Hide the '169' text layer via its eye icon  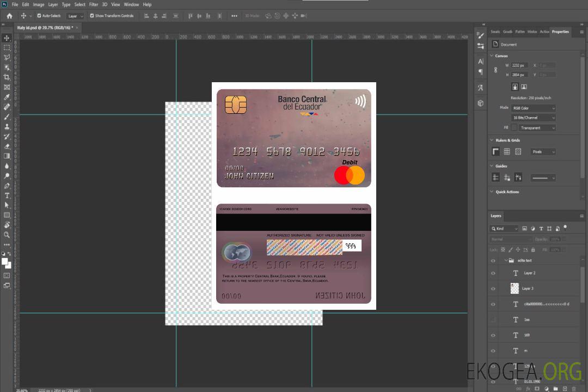pos(493,335)
